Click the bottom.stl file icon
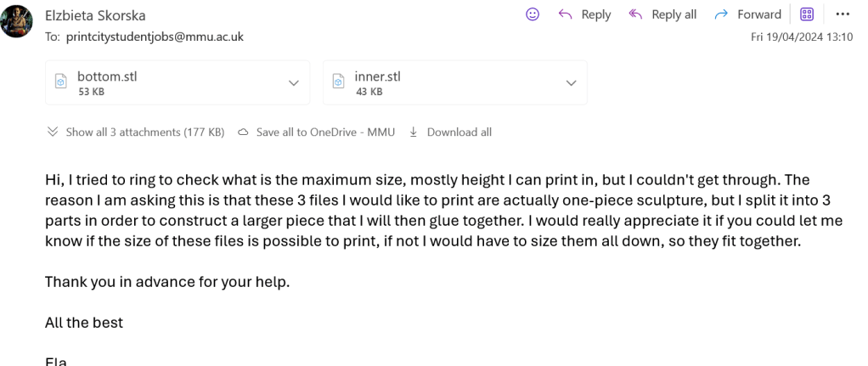The width and height of the screenshot is (868, 366). (61, 82)
